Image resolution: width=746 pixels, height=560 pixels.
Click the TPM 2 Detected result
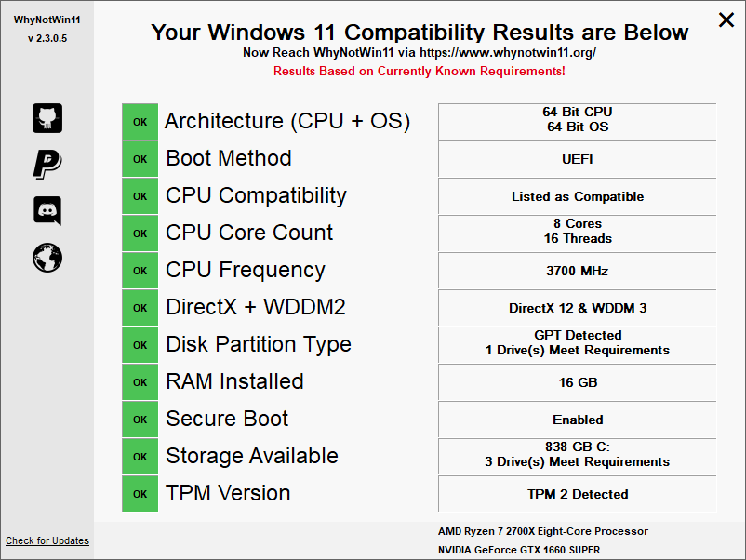(577, 494)
